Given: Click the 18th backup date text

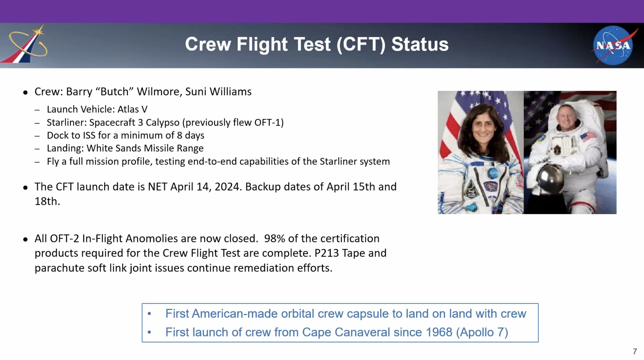Looking at the screenshot, I should (47, 201).
